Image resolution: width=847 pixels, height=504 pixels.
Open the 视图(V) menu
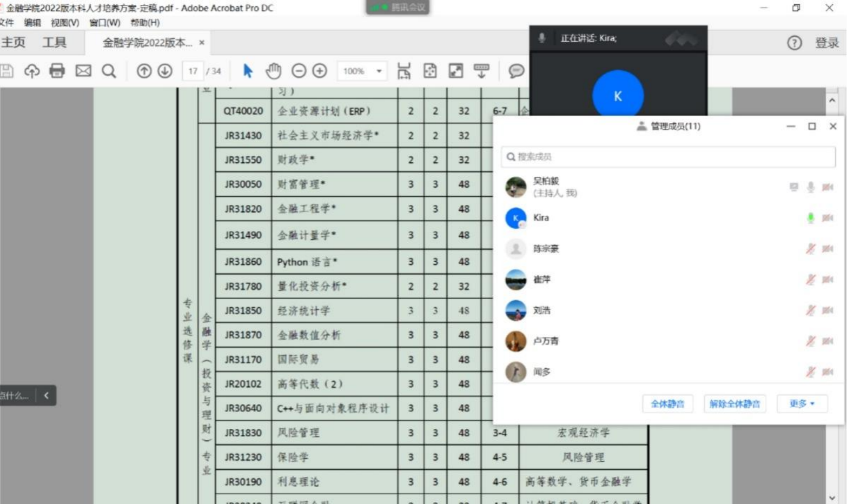[x=65, y=23]
